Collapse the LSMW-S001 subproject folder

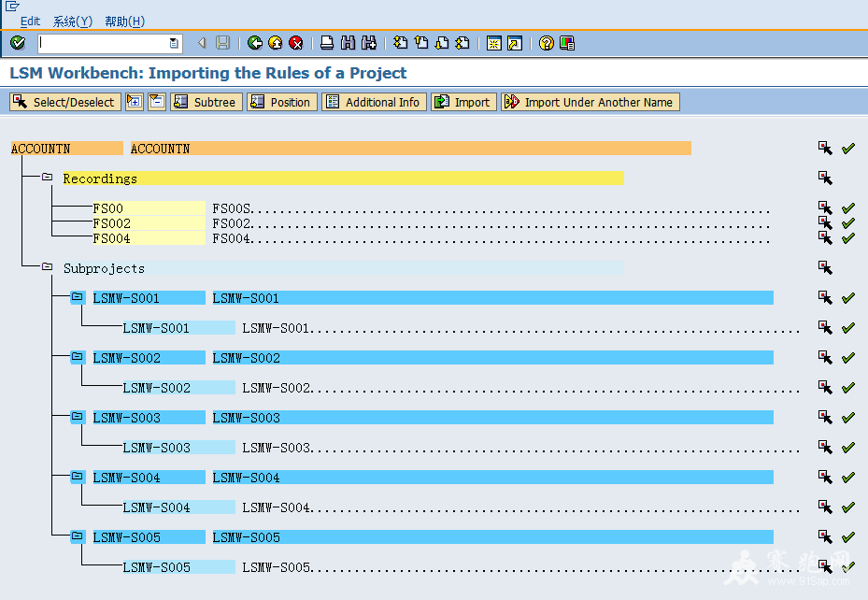tap(77, 296)
